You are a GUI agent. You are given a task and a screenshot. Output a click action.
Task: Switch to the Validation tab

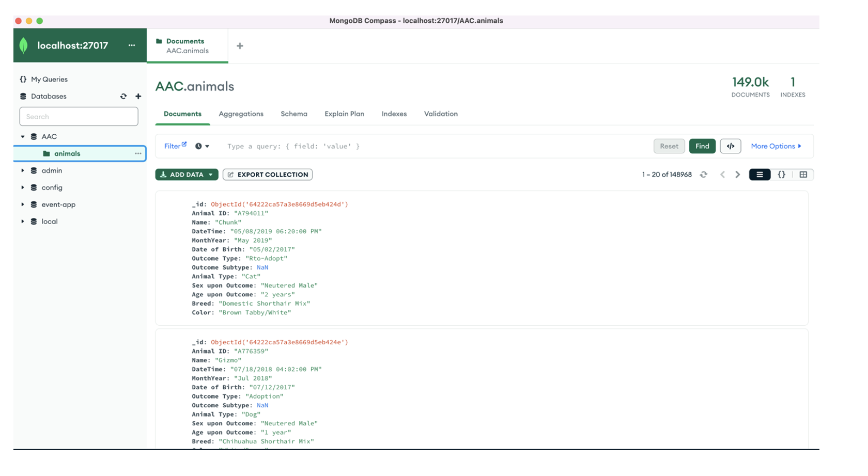tap(441, 114)
